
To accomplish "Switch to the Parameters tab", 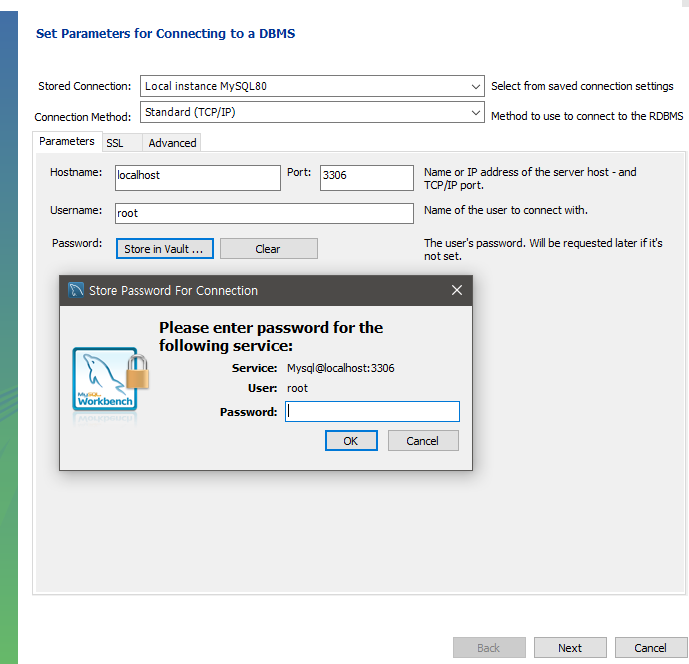I will coord(67,141).
